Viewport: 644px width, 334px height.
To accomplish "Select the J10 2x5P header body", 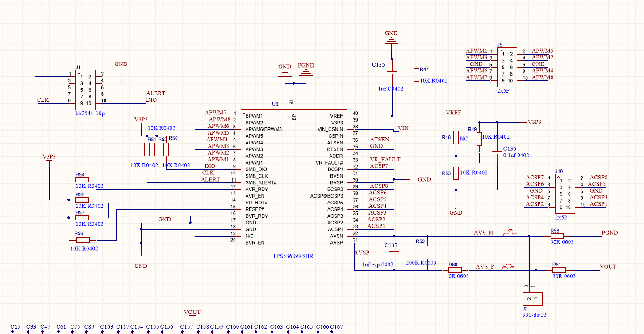I will [x=565, y=194].
